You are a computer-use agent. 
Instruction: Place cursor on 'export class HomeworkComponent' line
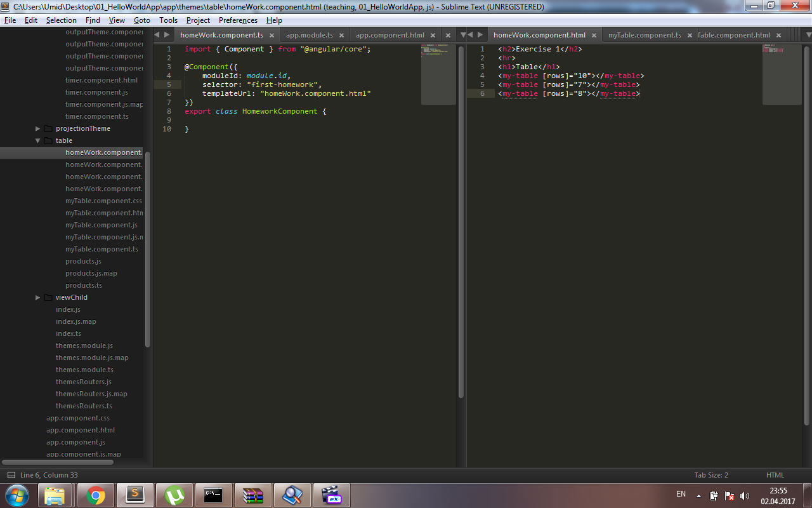click(x=255, y=111)
